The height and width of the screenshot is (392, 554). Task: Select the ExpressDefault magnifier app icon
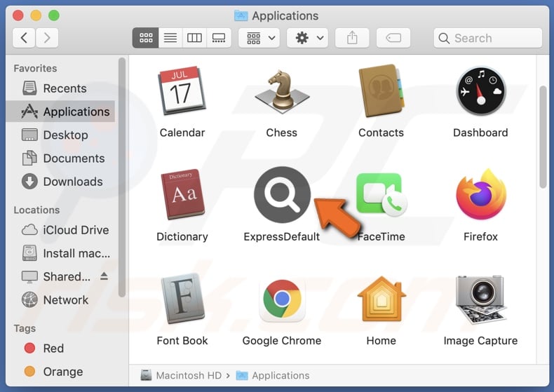tap(282, 194)
